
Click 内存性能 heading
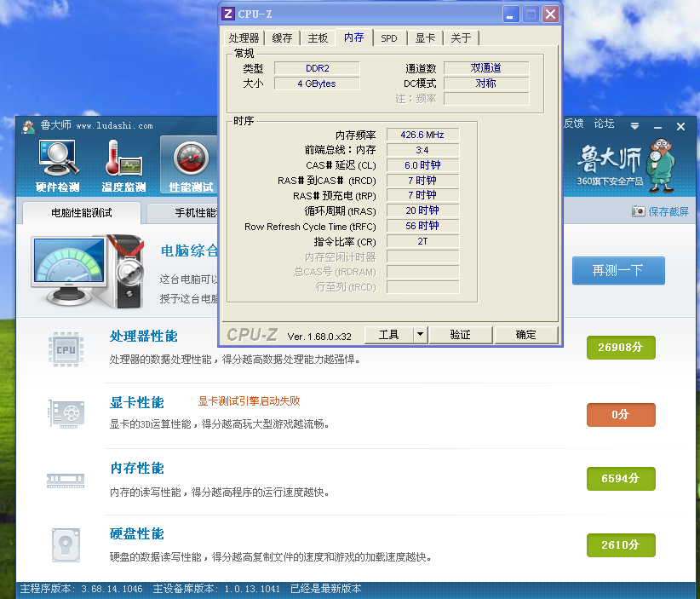[x=137, y=468]
